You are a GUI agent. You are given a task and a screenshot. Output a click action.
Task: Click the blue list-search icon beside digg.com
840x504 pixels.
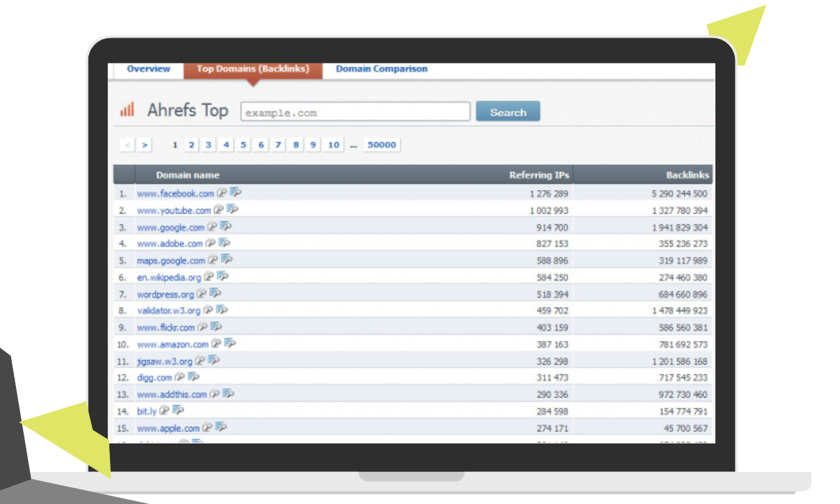click(x=194, y=377)
